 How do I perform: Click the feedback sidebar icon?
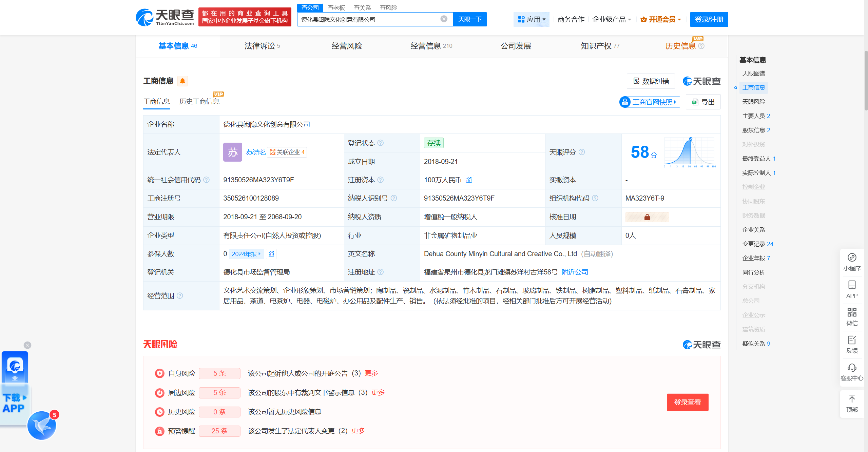852,344
